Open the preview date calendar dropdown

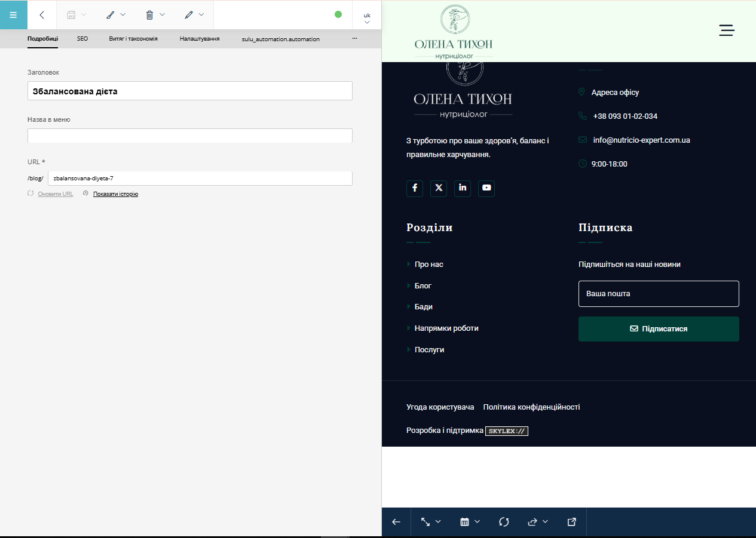coord(470,522)
